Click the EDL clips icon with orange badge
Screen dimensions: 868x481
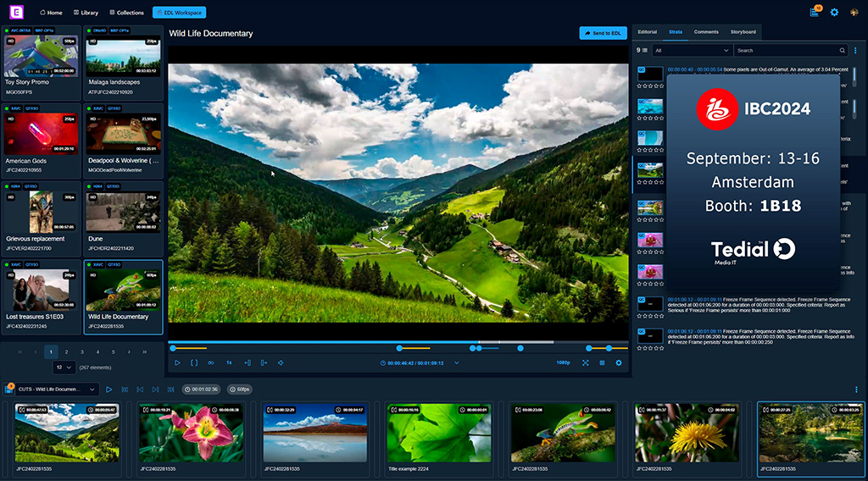[8, 389]
